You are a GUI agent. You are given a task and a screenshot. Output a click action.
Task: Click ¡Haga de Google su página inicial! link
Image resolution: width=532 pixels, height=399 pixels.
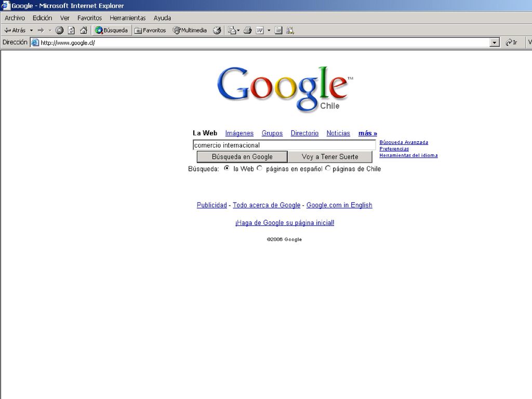285,222
